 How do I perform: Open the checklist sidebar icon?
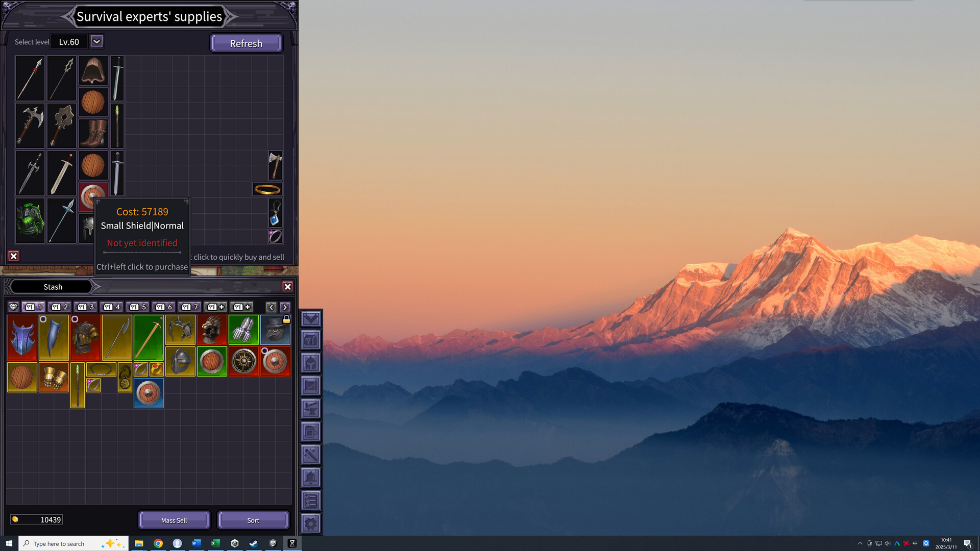tap(310, 500)
